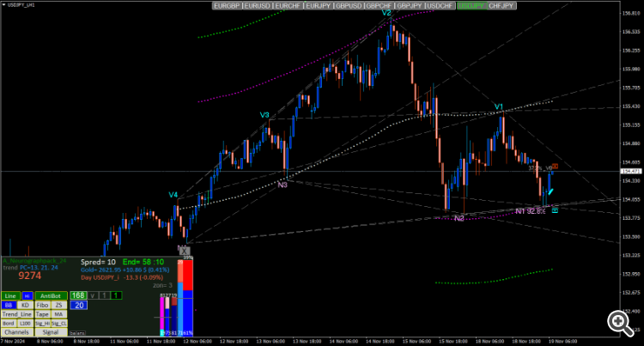Click the tall red-blue 61% bar

pyautogui.click(x=188, y=298)
